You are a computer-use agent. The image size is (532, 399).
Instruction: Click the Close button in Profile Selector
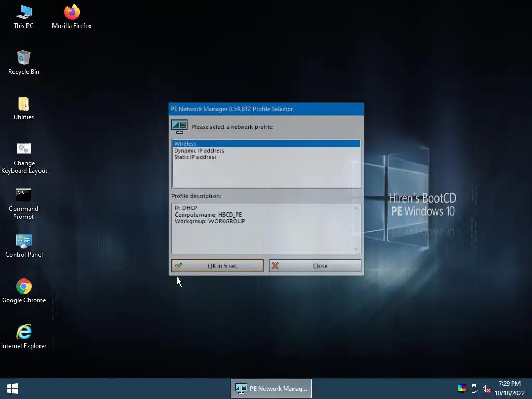pos(315,266)
